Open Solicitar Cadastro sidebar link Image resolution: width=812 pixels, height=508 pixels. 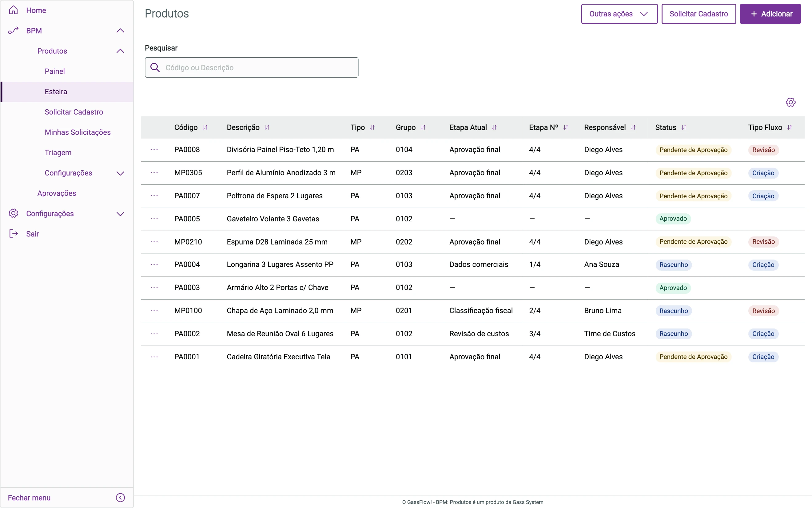74,112
